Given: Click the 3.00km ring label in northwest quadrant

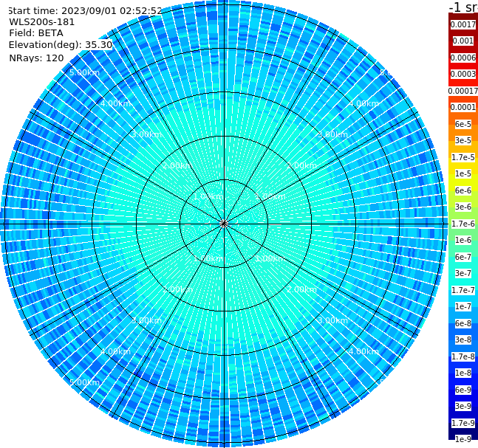Looking at the screenshot, I should pos(146,134).
